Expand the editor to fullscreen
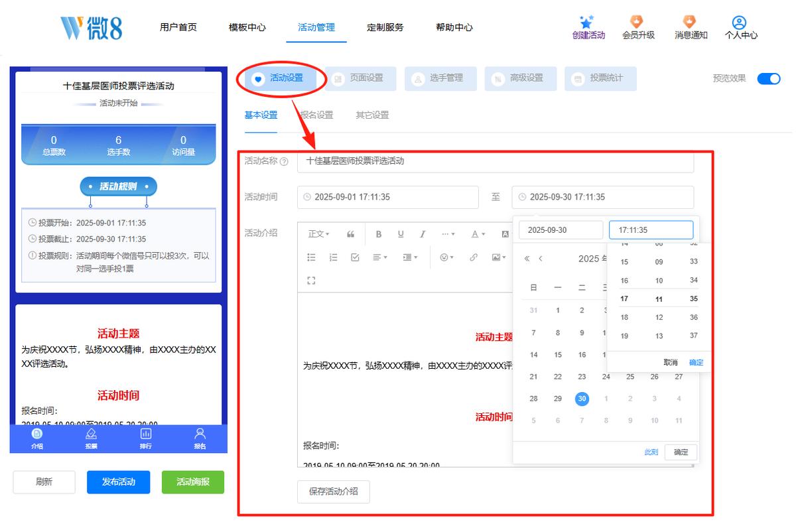This screenshot has width=796, height=532. [x=312, y=281]
